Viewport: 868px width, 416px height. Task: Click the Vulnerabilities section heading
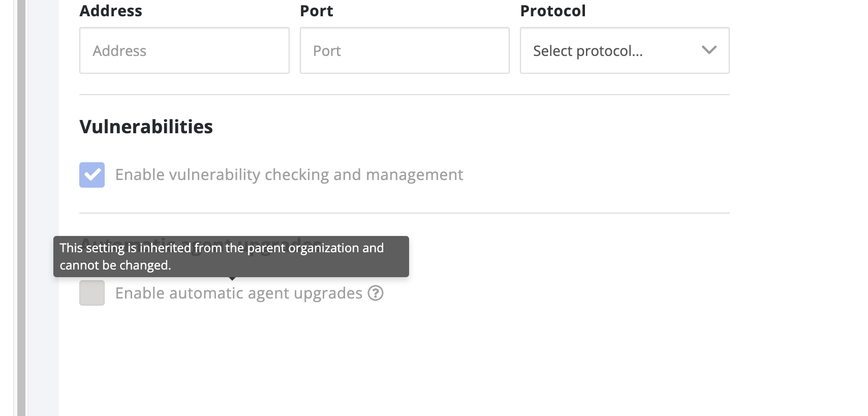146,127
